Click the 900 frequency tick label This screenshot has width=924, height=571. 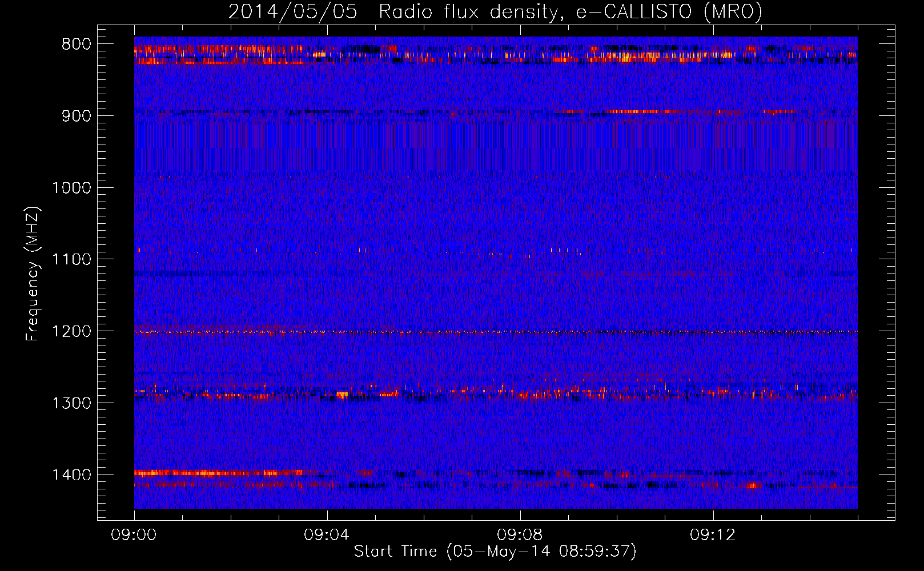tap(77, 116)
